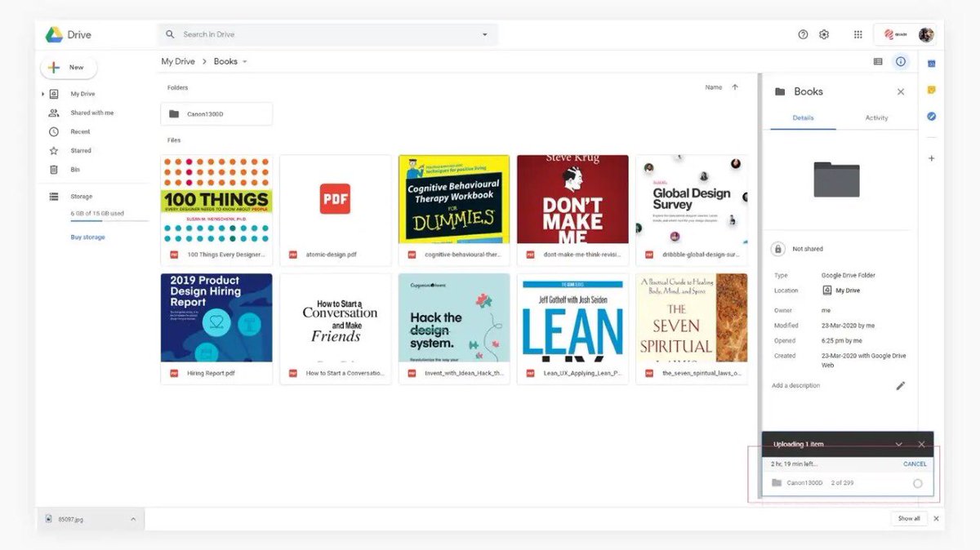The width and height of the screenshot is (980, 550).
Task: Click upload progress circle for Canon1300D
Action: tap(917, 484)
